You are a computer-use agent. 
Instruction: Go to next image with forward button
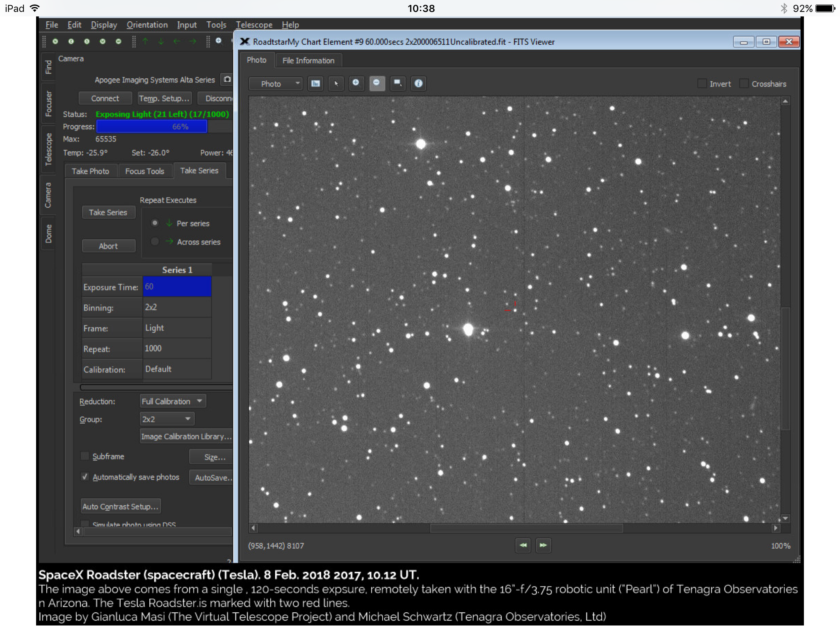coord(543,545)
